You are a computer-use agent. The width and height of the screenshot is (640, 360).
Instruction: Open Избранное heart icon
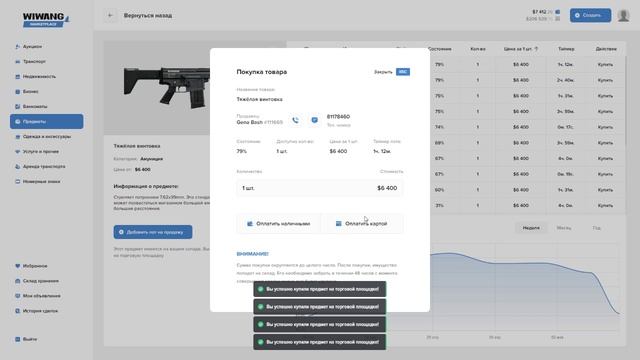(18, 266)
